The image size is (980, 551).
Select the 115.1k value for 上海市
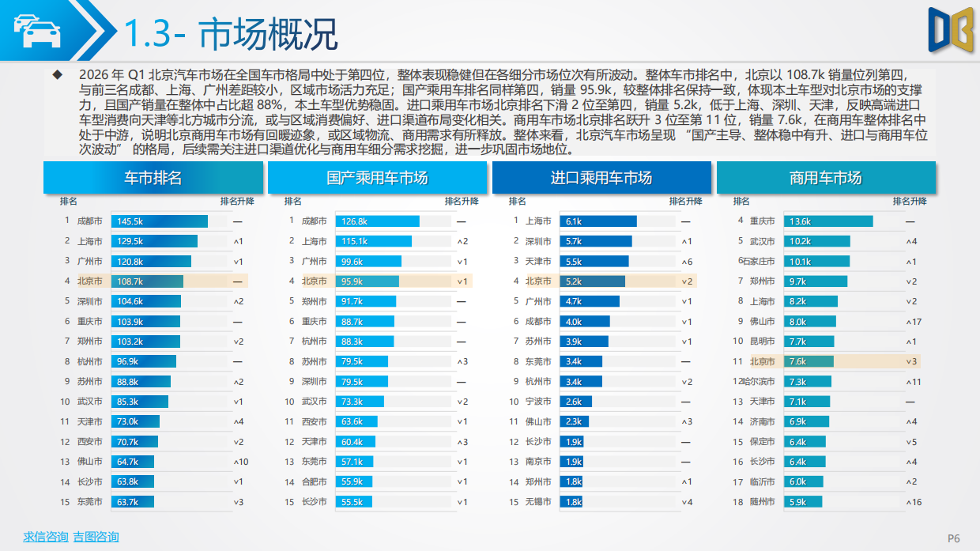[354, 241]
